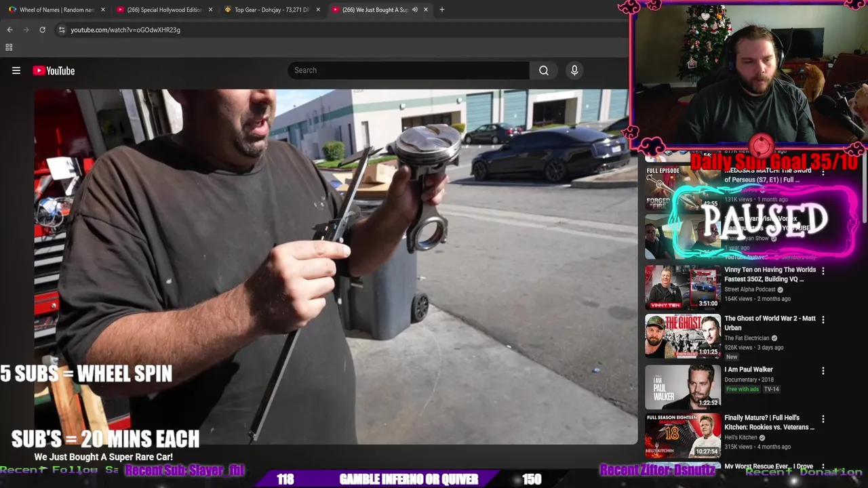Reload the YouTube page

click(42, 30)
